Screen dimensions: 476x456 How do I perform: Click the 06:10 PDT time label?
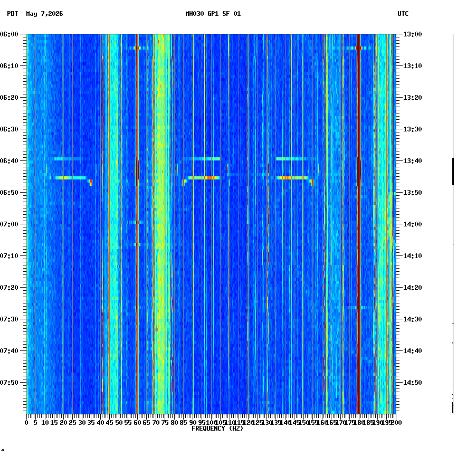coord(9,66)
